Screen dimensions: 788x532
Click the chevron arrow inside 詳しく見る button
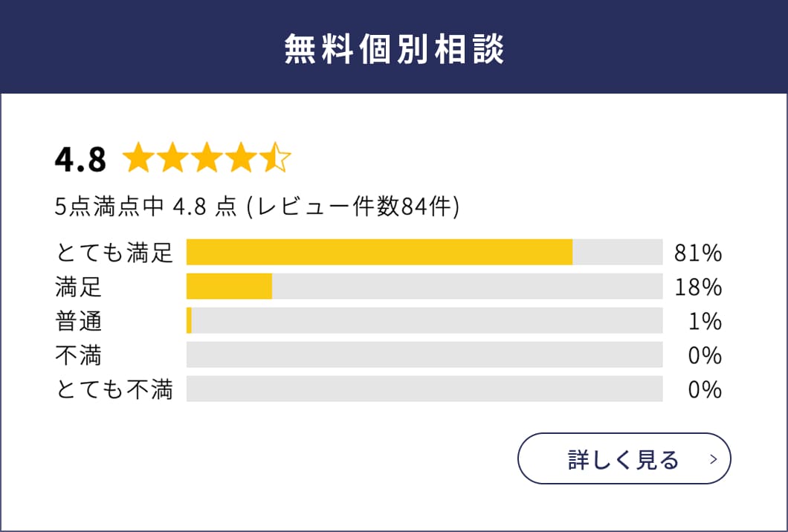tap(711, 460)
